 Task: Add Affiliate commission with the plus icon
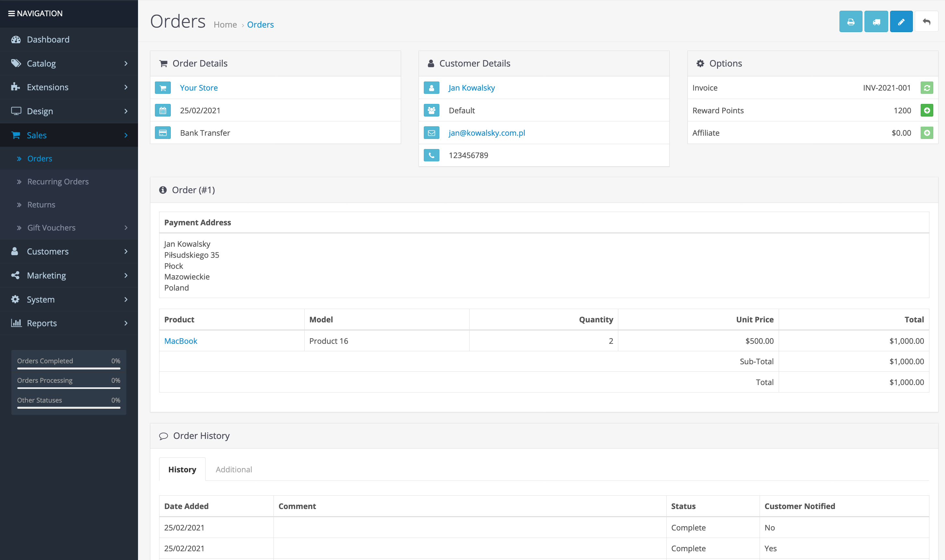coord(926,133)
